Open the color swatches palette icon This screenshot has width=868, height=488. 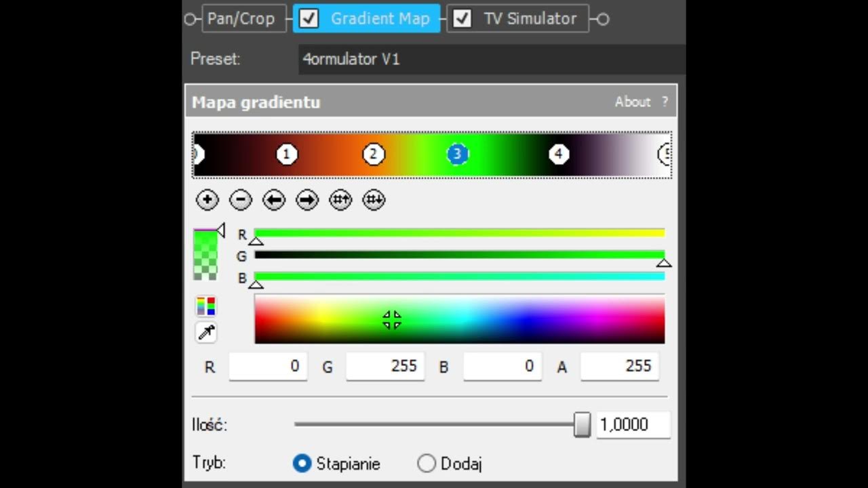coord(205,306)
